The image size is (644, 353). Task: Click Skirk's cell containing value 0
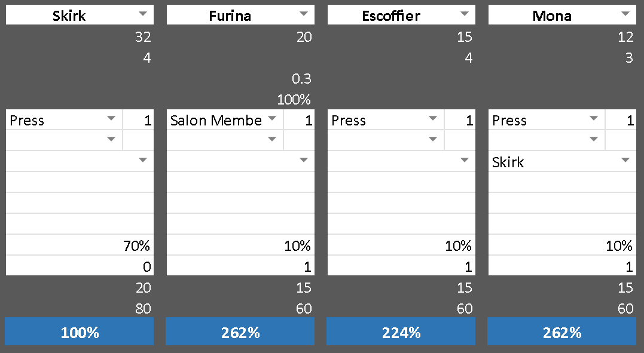[80, 266]
